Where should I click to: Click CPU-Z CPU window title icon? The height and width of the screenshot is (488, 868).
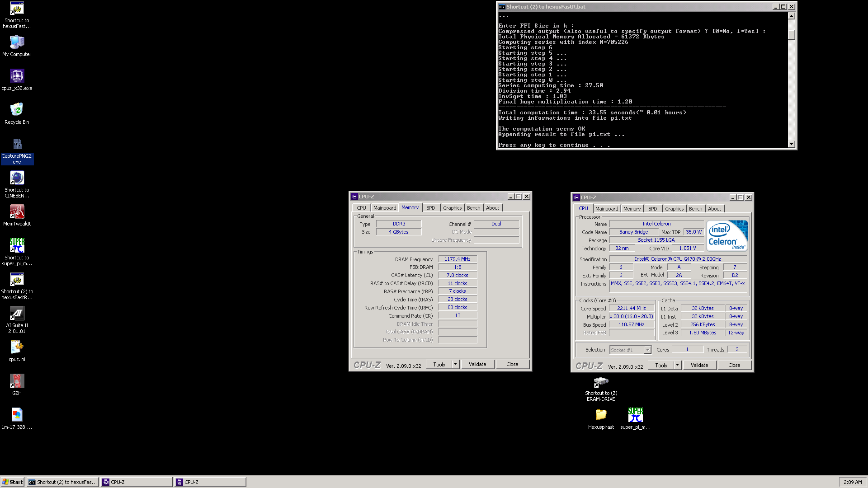(576, 197)
